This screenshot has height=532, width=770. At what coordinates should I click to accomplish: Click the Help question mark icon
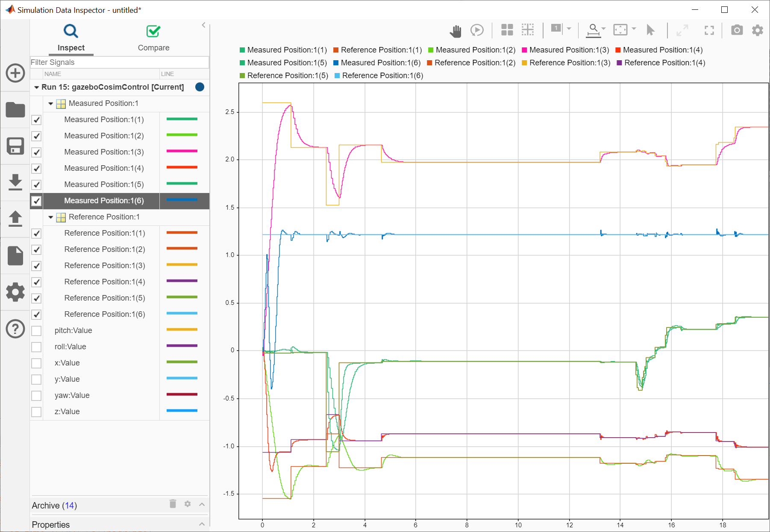click(x=15, y=329)
